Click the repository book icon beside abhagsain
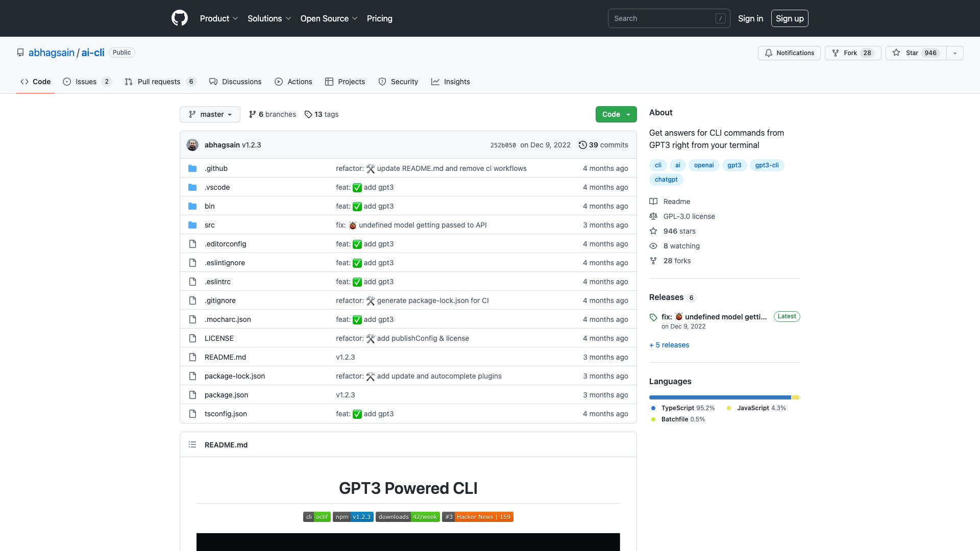980x551 pixels. tap(20, 53)
